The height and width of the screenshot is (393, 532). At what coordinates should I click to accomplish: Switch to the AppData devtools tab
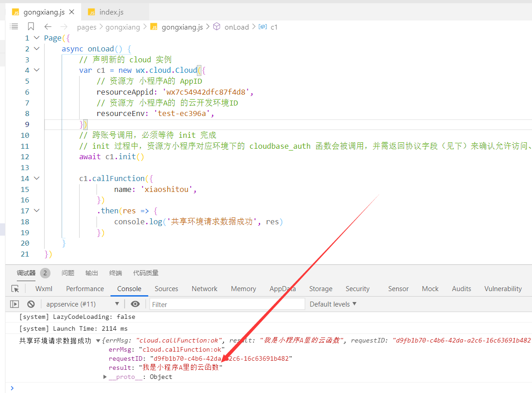pyautogui.click(x=283, y=289)
